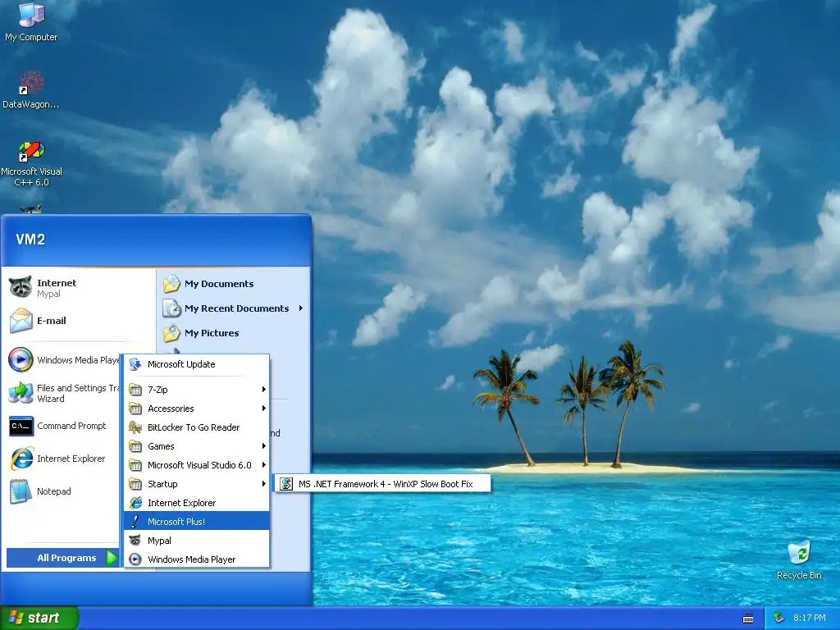Choose Microsoft Update menu entry
This screenshot has height=630, width=840.
(197, 364)
